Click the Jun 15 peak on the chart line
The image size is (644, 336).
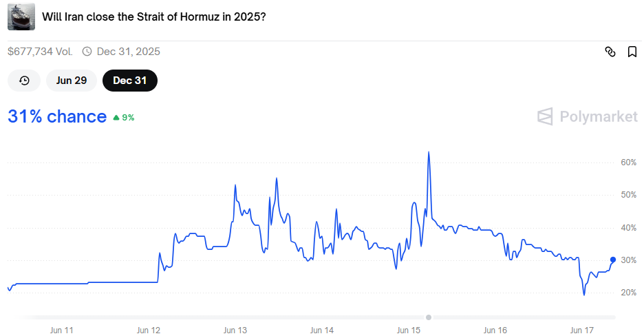429,153
